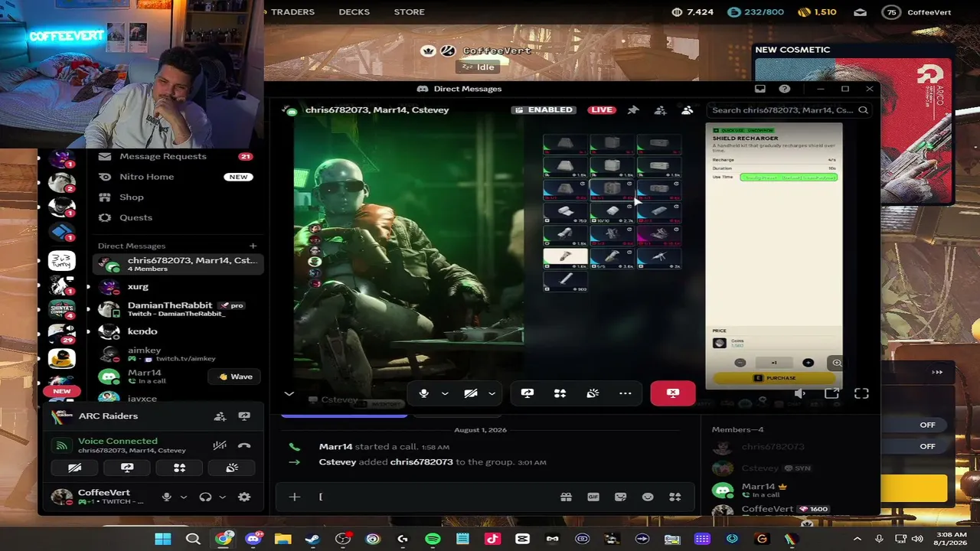The width and height of the screenshot is (980, 551).
Task: Search the chris6782073, Marr14 conversation
Action: [789, 110]
